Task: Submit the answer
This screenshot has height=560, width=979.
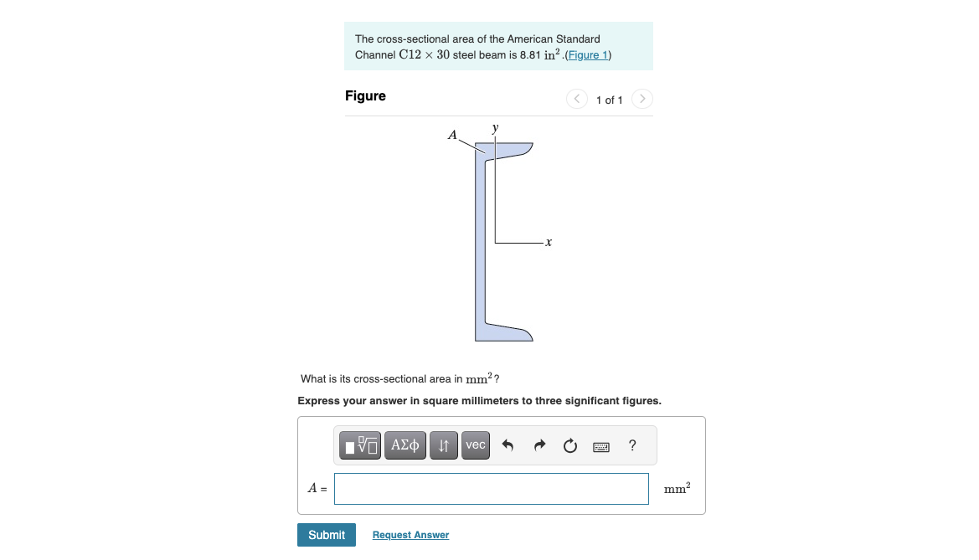Action: [326, 534]
